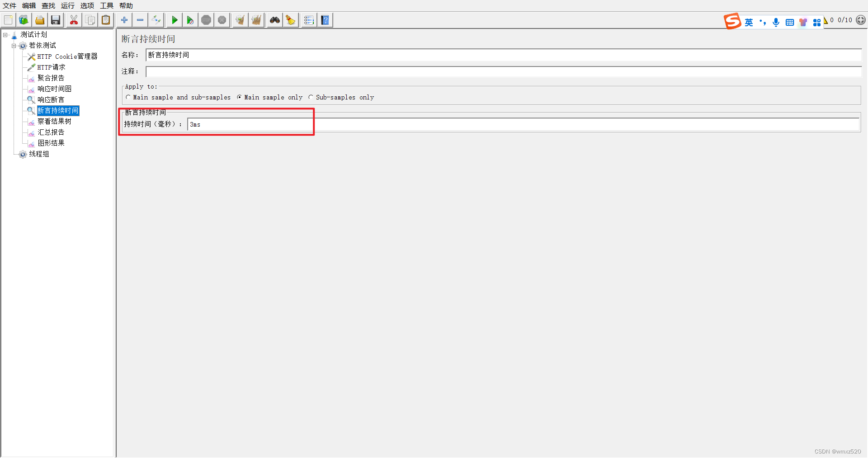Open the Sogou toolbox grid icon
The width and height of the screenshot is (868, 458).
click(817, 23)
